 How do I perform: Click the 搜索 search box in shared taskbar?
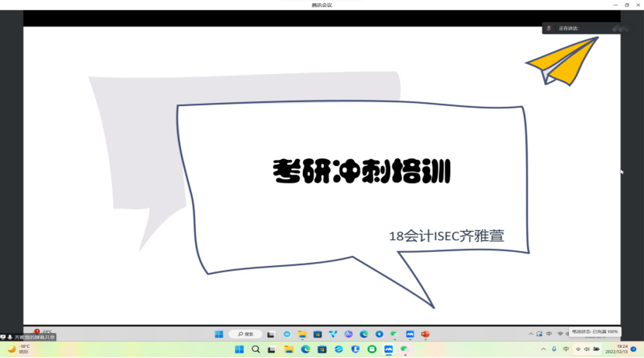point(245,334)
